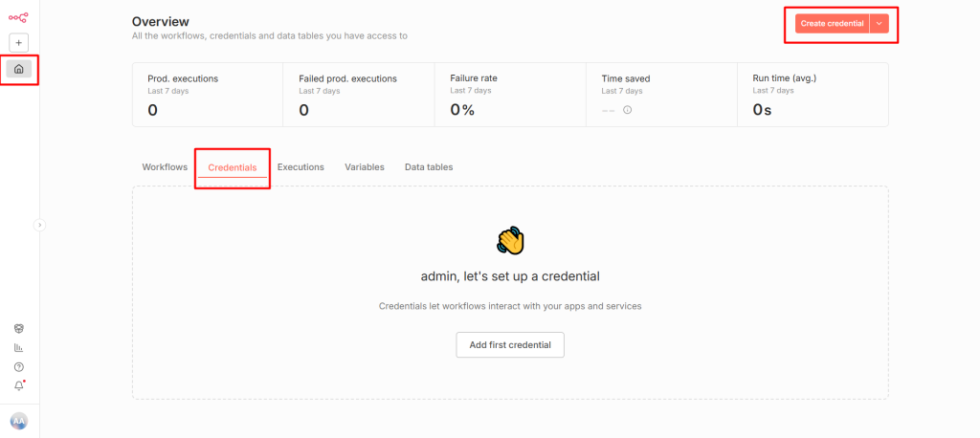Click the Failure rate stat card
This screenshot has width=980, height=438.
tap(510, 95)
